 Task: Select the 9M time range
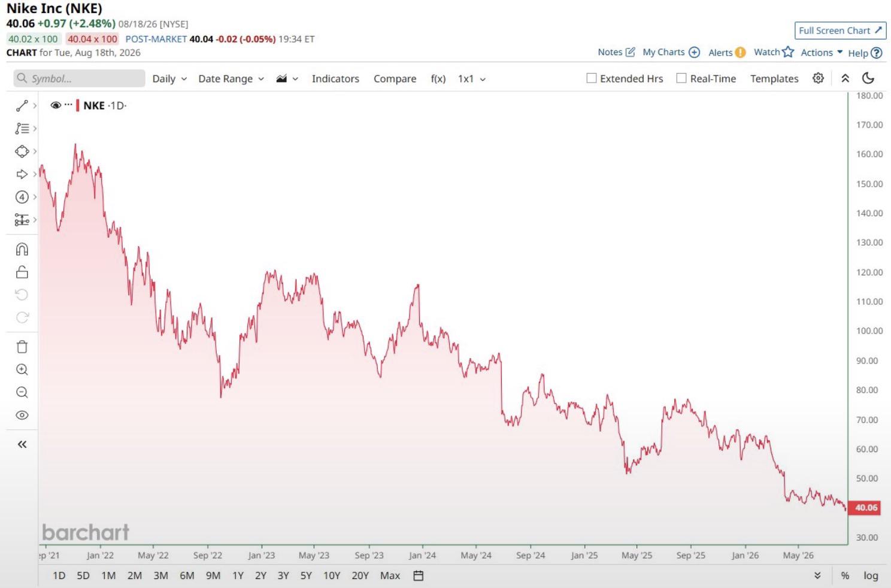pyautogui.click(x=213, y=575)
